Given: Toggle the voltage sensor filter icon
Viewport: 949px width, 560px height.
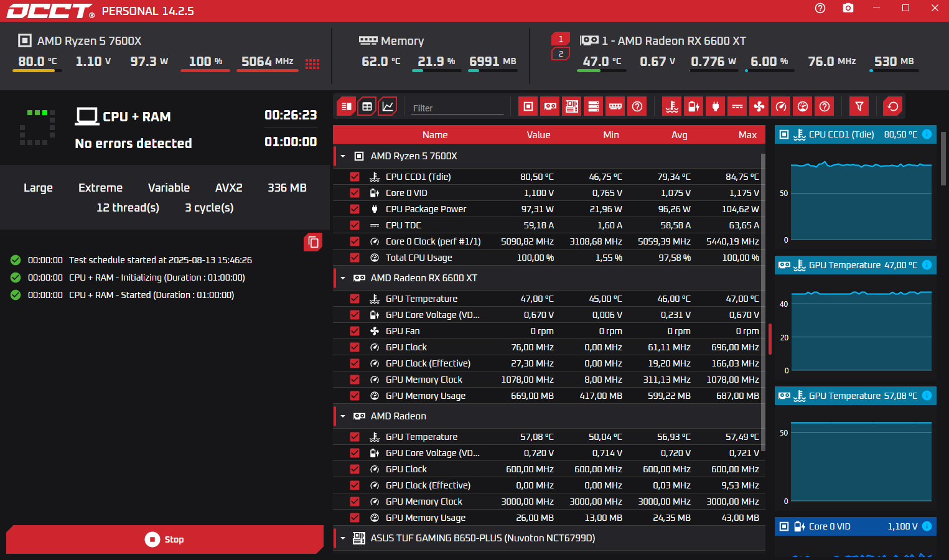Looking at the screenshot, I should tap(694, 106).
